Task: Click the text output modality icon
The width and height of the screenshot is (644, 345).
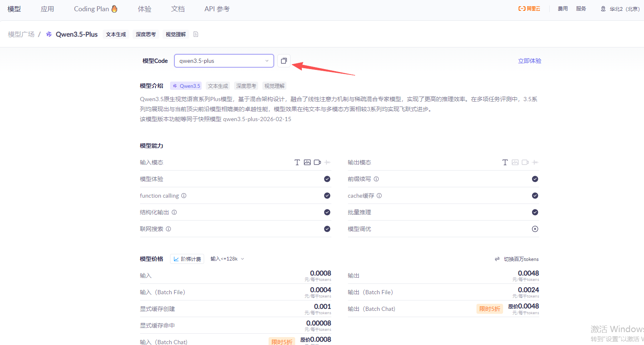Action: coord(505,162)
